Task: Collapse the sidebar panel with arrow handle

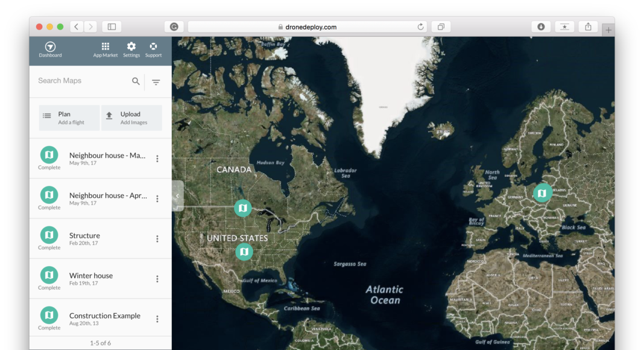Action: click(177, 196)
